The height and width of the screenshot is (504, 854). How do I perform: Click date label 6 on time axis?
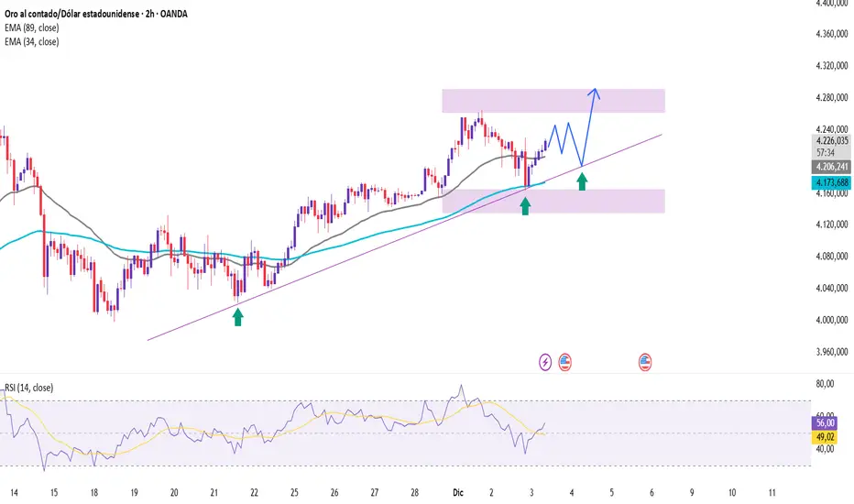pyautogui.click(x=651, y=493)
